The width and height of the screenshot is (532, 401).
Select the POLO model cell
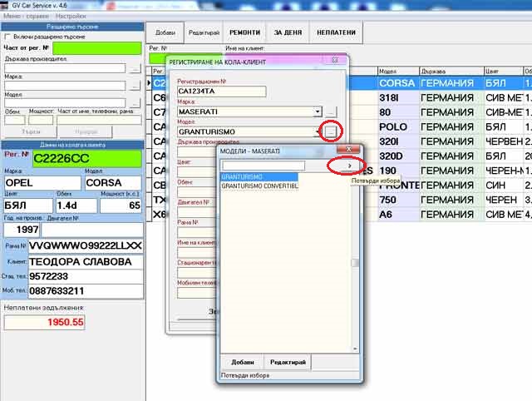point(398,127)
